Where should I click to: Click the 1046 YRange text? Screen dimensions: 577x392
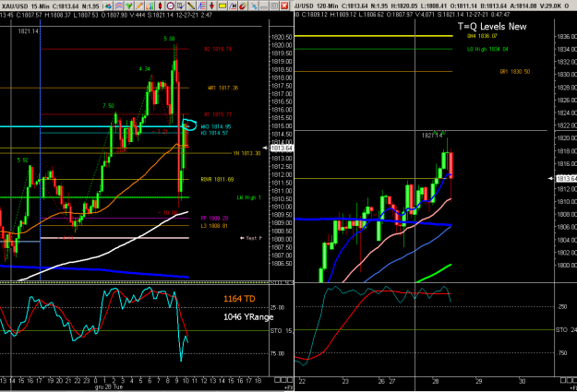[x=248, y=317]
